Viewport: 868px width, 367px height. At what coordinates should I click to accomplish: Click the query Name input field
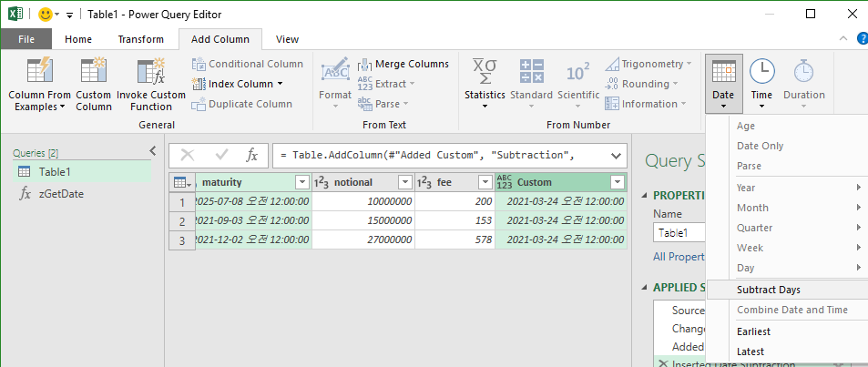pyautogui.click(x=679, y=233)
